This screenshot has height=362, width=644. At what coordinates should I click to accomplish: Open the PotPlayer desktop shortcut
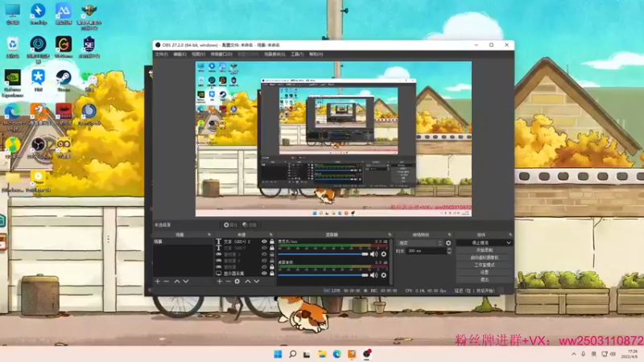[x=38, y=183]
